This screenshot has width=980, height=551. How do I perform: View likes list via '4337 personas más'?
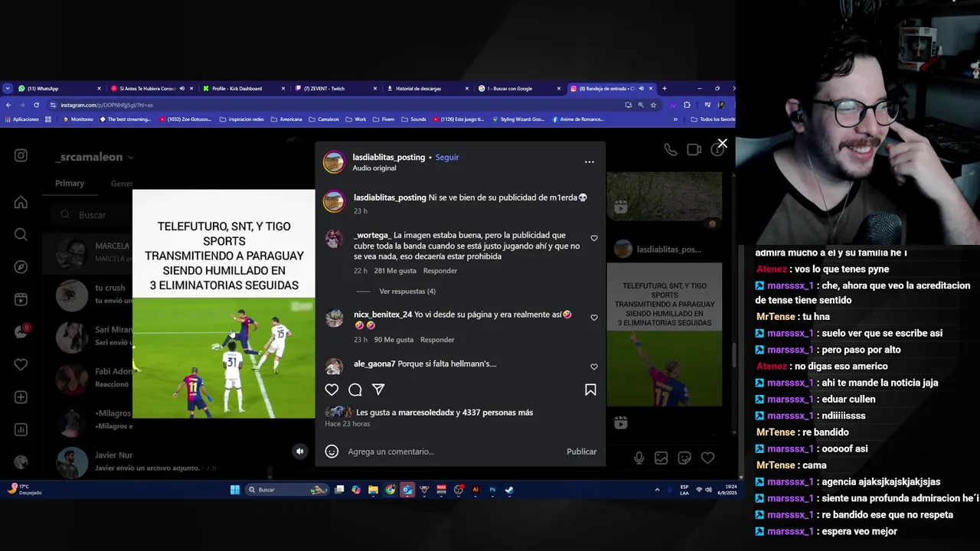point(498,412)
